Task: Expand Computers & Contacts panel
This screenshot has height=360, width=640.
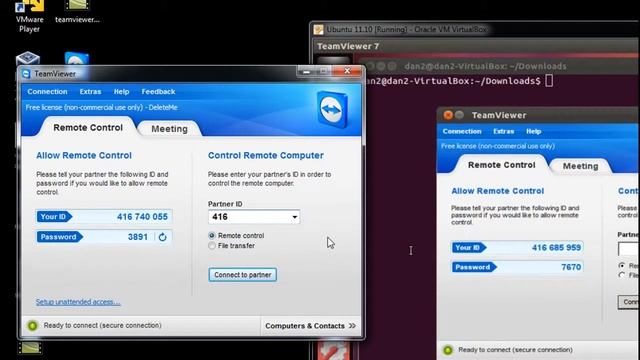Action: click(x=310, y=326)
